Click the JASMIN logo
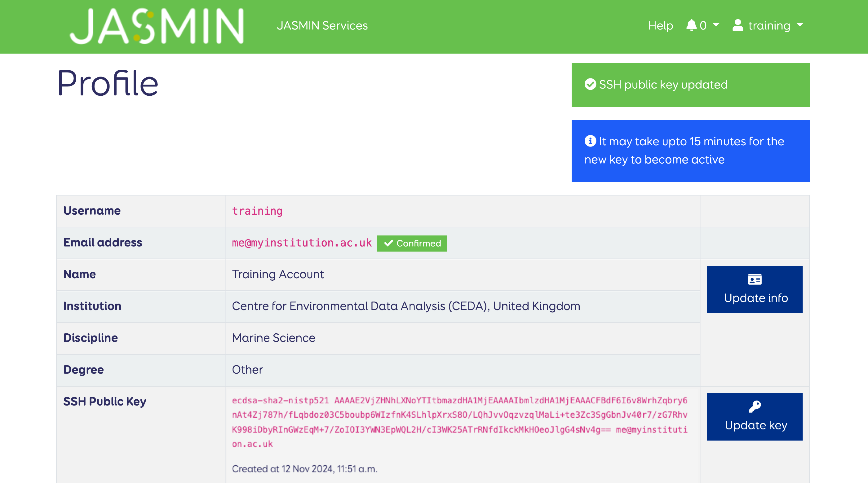This screenshot has height=483, width=868. (157, 26)
